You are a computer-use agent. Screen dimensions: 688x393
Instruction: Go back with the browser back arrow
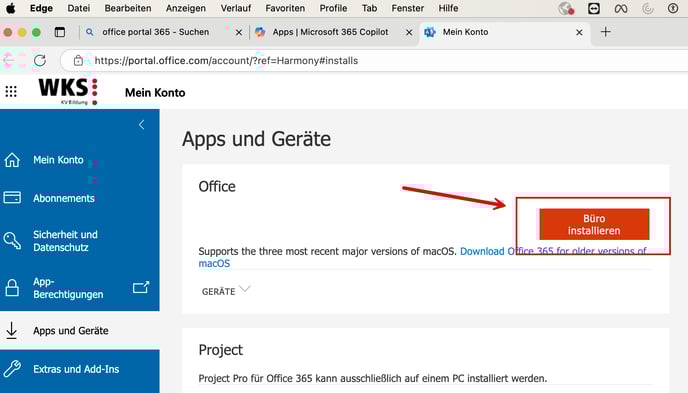pos(9,61)
